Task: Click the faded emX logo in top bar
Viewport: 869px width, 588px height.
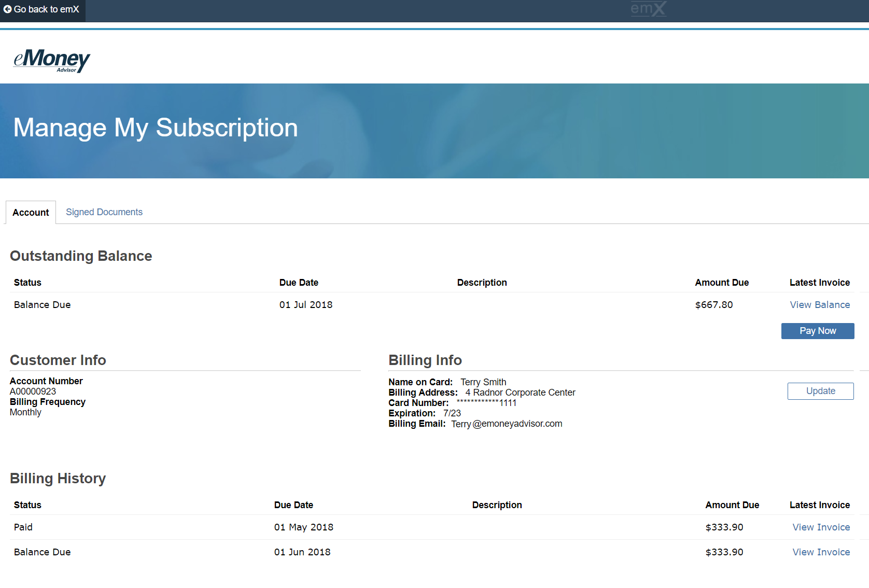Action: coord(649,9)
